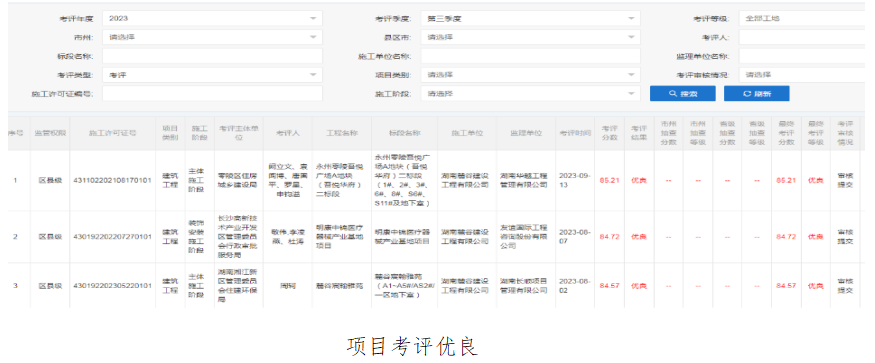Screen dimensions: 875x363
Task: Click 友谊国际工程咨询股份有限公司 supervisor cell
Action: pyautogui.click(x=526, y=237)
